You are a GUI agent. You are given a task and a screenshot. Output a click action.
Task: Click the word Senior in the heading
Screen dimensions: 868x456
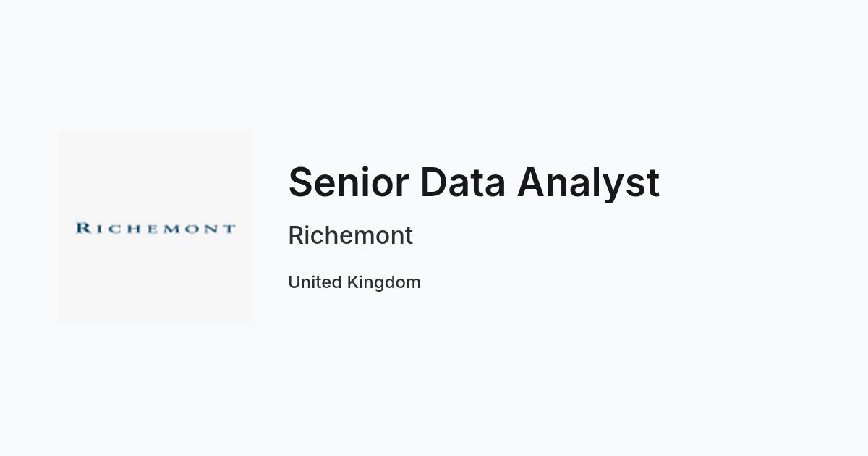(349, 182)
